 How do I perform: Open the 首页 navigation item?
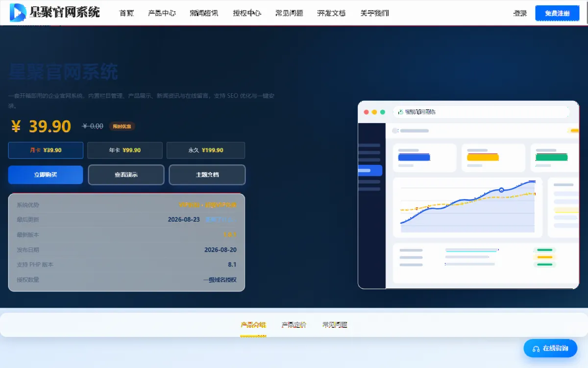tap(126, 13)
